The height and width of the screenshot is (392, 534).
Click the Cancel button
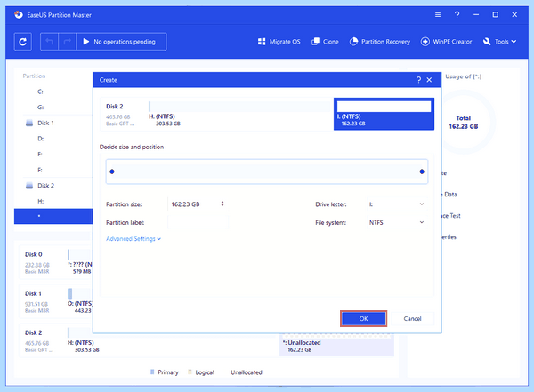pos(412,319)
